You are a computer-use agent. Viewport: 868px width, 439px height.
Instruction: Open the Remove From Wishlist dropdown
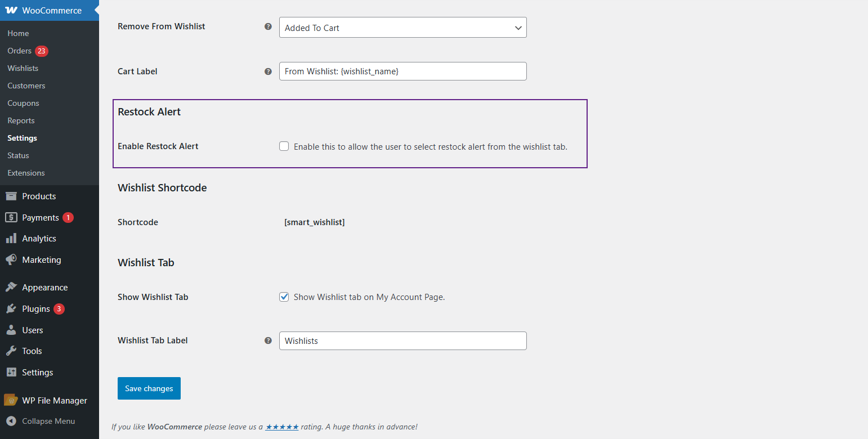(402, 28)
